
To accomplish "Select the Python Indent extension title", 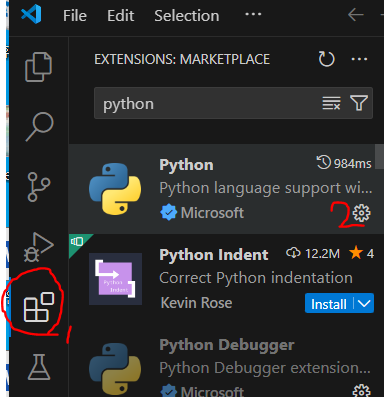I will (x=214, y=255).
